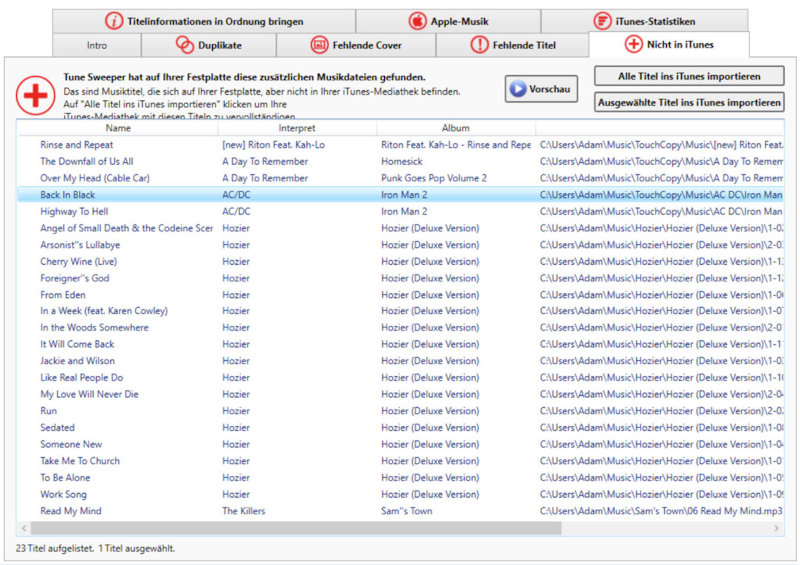Select the Nicht in iTunes tab
Image resolution: width=800 pixels, height=565 pixels.
tap(669, 44)
